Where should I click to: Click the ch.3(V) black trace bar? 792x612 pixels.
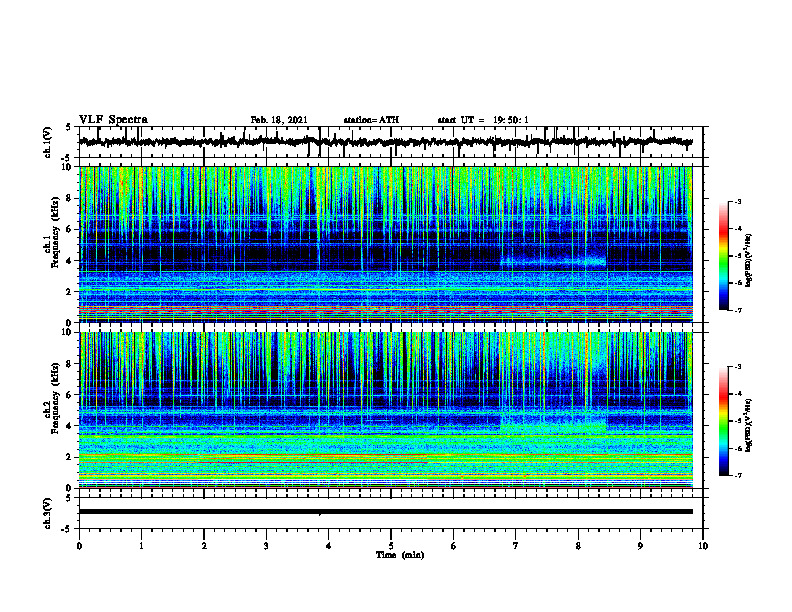[386, 512]
